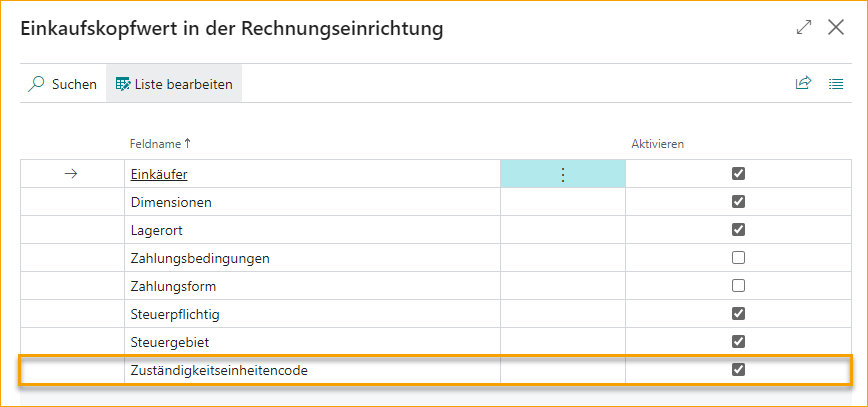Select the Steuergebiet field name cell
The width and height of the screenshot is (868, 407).
(x=170, y=342)
